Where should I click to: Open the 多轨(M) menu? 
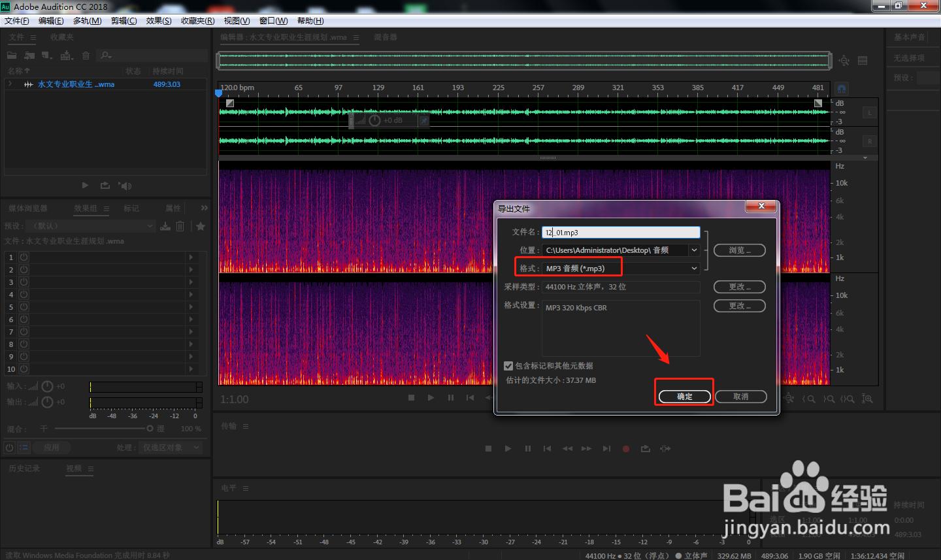coord(87,21)
